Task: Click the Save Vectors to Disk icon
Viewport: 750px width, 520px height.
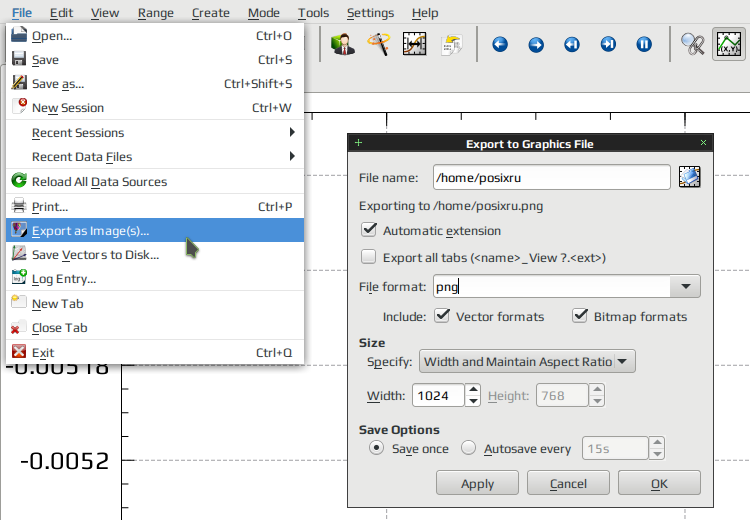Action: [x=19, y=254]
